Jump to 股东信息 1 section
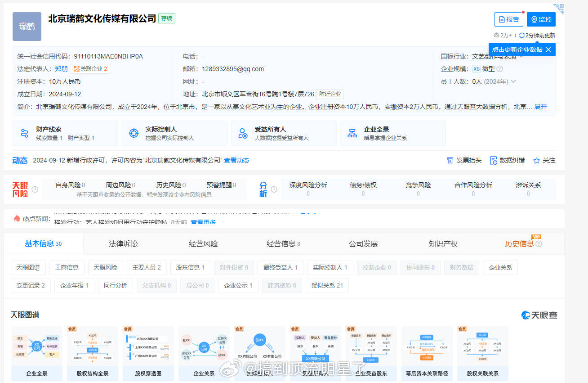 coord(190,267)
